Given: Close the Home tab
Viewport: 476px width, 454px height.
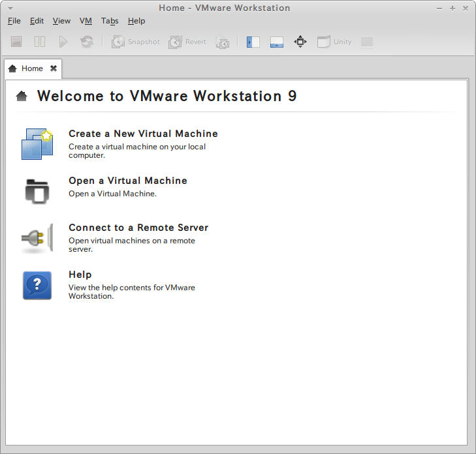Looking at the screenshot, I should pyautogui.click(x=54, y=68).
